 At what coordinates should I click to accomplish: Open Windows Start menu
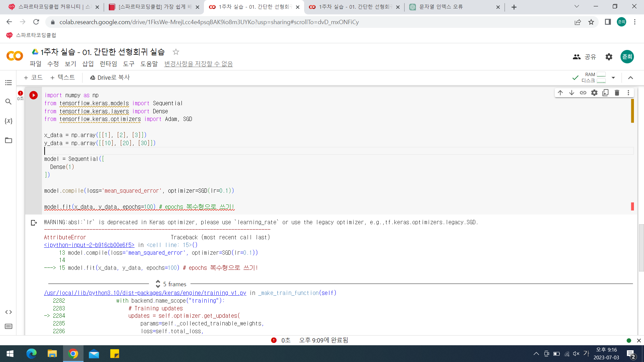coord(10,354)
